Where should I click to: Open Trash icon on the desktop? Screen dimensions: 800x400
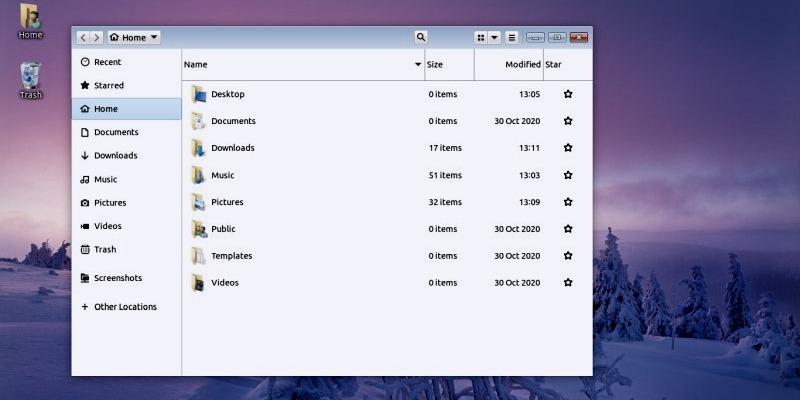30,76
